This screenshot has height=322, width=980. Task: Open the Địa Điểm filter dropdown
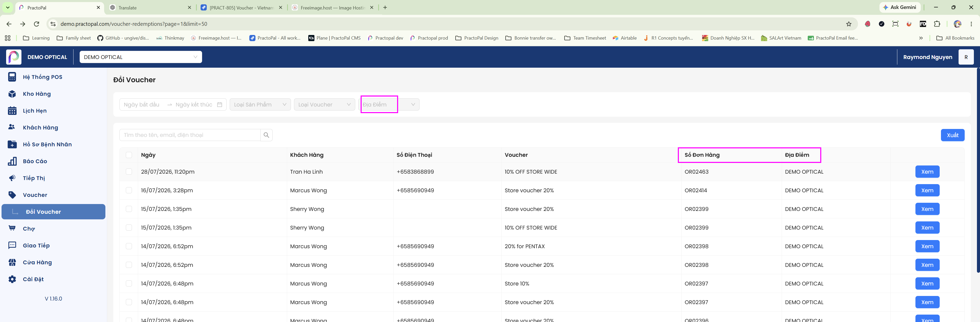click(x=389, y=105)
